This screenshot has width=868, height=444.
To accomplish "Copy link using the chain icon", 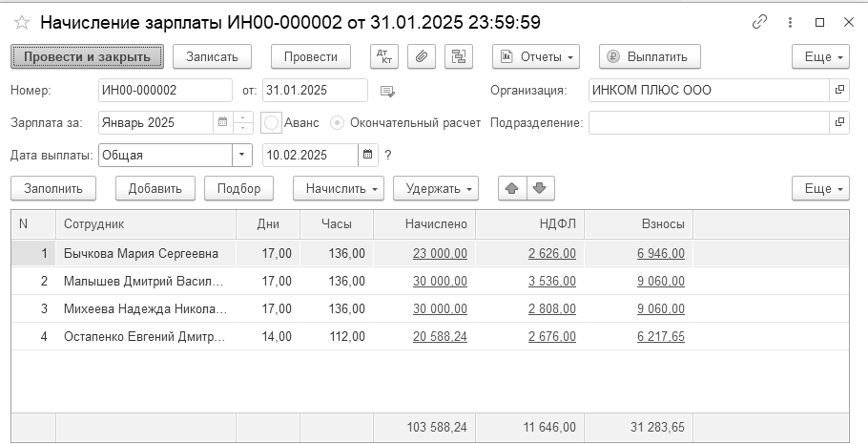I will click(759, 22).
